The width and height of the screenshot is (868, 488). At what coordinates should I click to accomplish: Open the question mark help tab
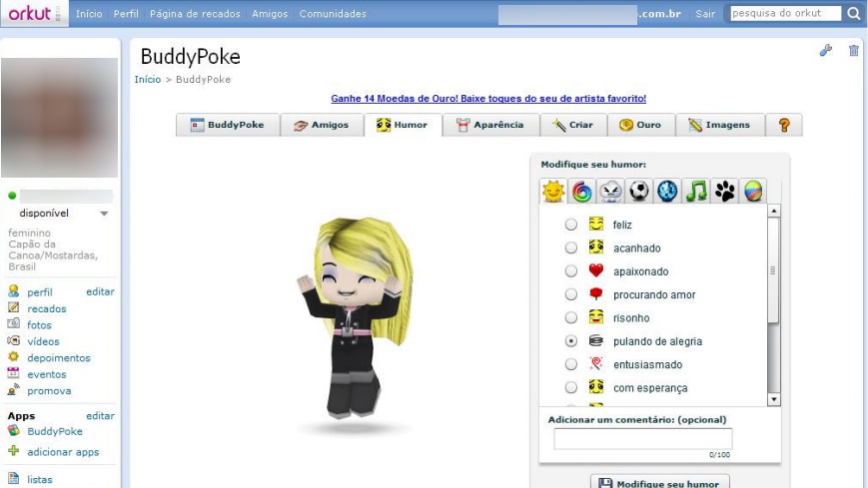point(784,125)
